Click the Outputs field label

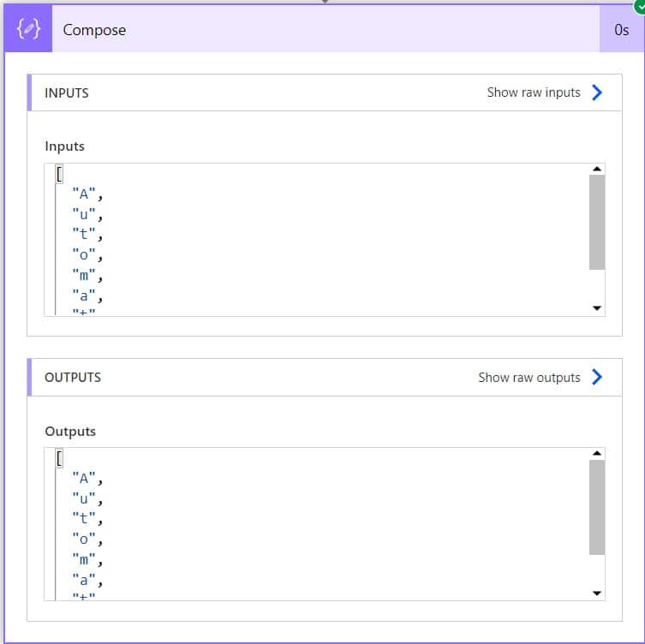pos(70,432)
